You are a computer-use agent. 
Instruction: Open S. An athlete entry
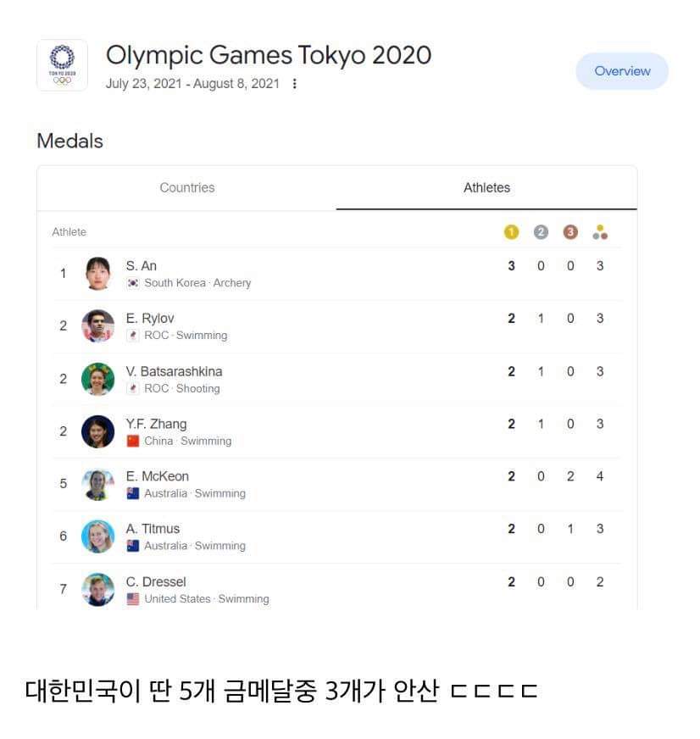pyautogui.click(x=337, y=274)
